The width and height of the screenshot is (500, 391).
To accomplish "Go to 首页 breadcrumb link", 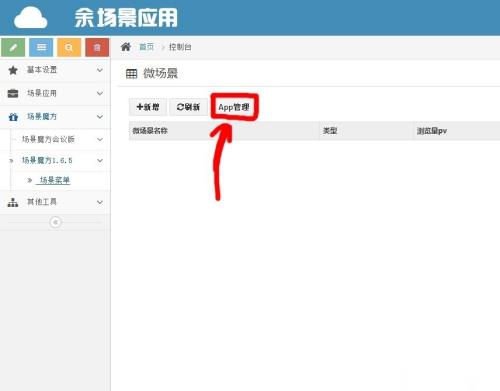I will (x=147, y=47).
